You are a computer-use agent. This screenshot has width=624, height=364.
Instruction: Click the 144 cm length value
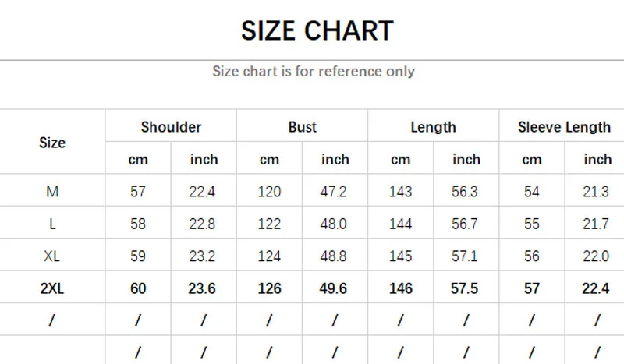coord(400,224)
